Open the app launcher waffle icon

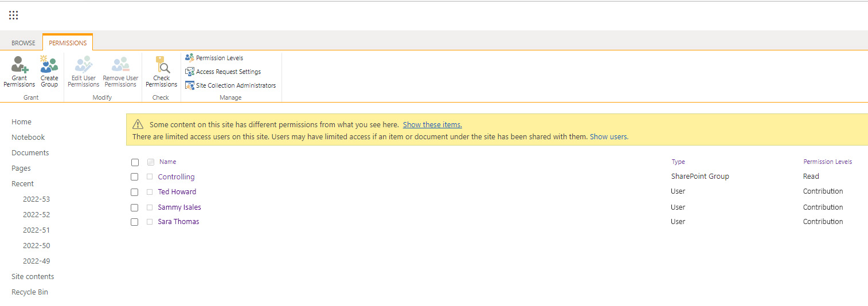(x=14, y=15)
